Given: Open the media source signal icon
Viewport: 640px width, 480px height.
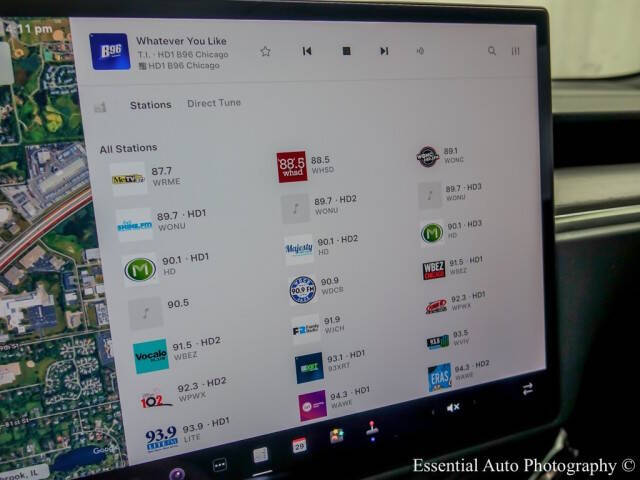Looking at the screenshot, I should [x=100, y=107].
